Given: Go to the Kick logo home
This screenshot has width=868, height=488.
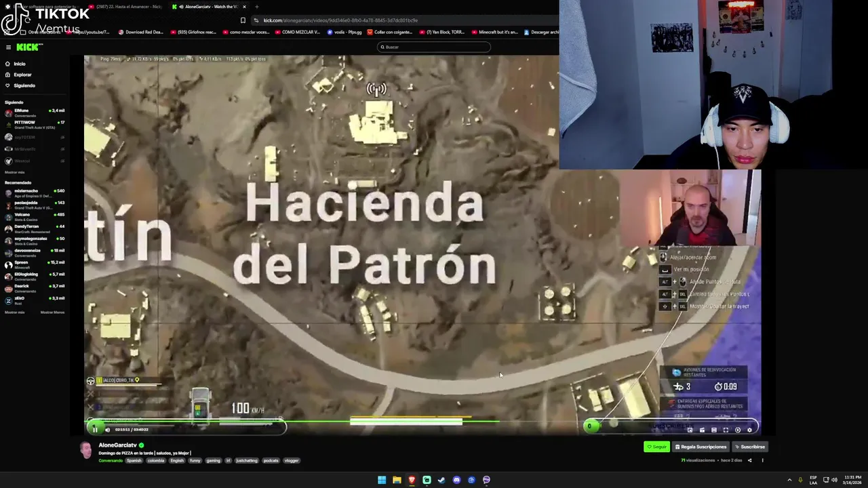Looking at the screenshot, I should click(x=29, y=47).
